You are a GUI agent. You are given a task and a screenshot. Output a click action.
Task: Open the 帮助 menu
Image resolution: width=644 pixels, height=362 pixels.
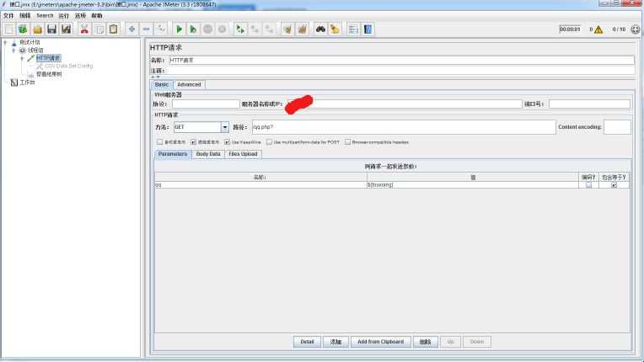coord(97,16)
